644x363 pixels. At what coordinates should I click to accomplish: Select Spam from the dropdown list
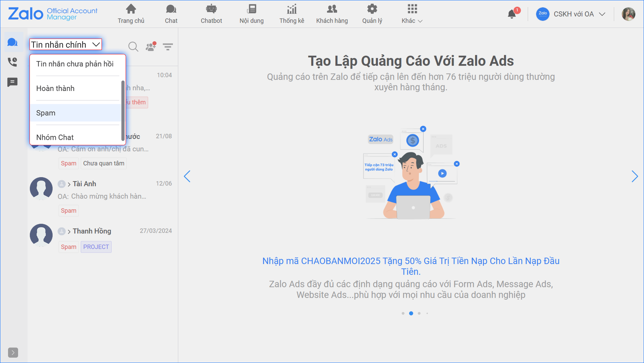(x=46, y=113)
